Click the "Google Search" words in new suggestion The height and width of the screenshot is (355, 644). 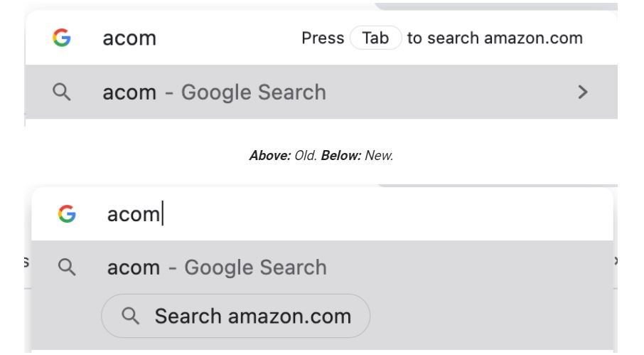point(256,267)
